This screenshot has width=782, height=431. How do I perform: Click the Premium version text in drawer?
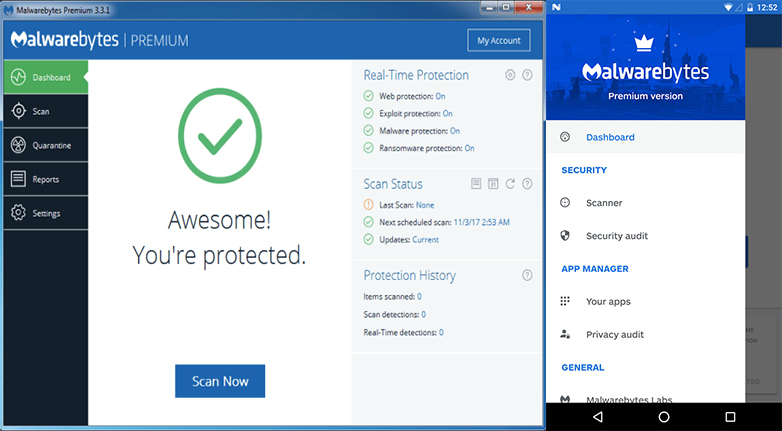coord(645,96)
